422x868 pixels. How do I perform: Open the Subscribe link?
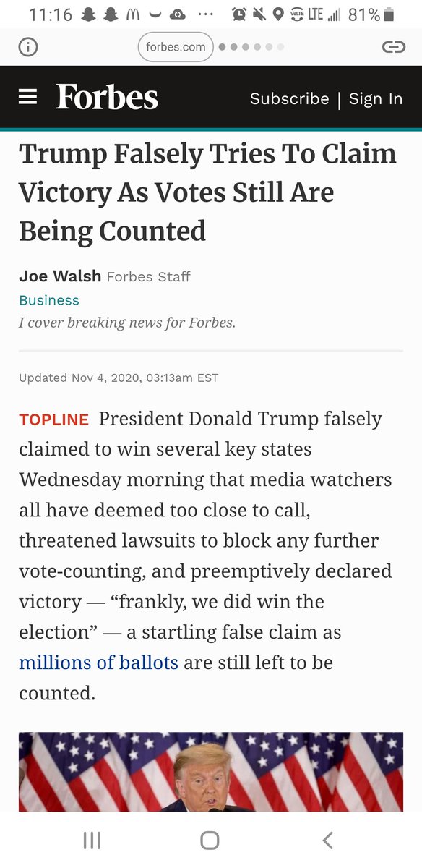289,98
